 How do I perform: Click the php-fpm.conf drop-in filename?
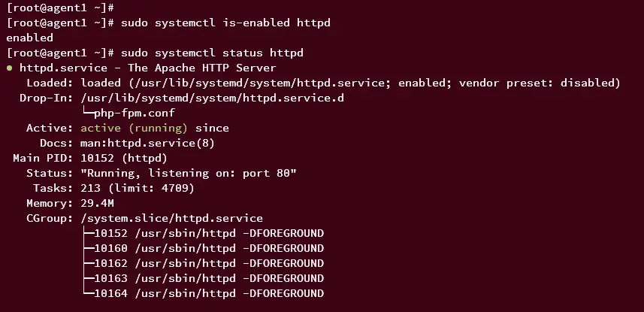click(135, 113)
